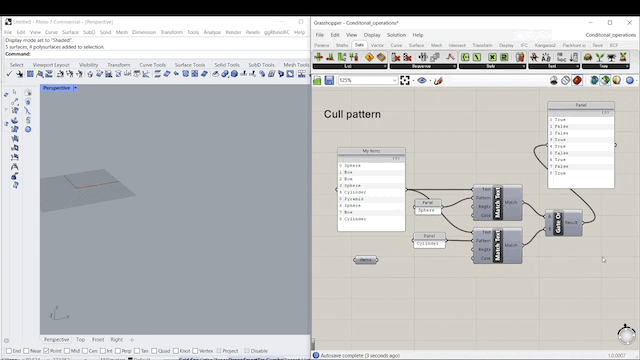Click the preview settings blue sphere icon
This screenshot has width=640, height=360.
[x=630, y=80]
